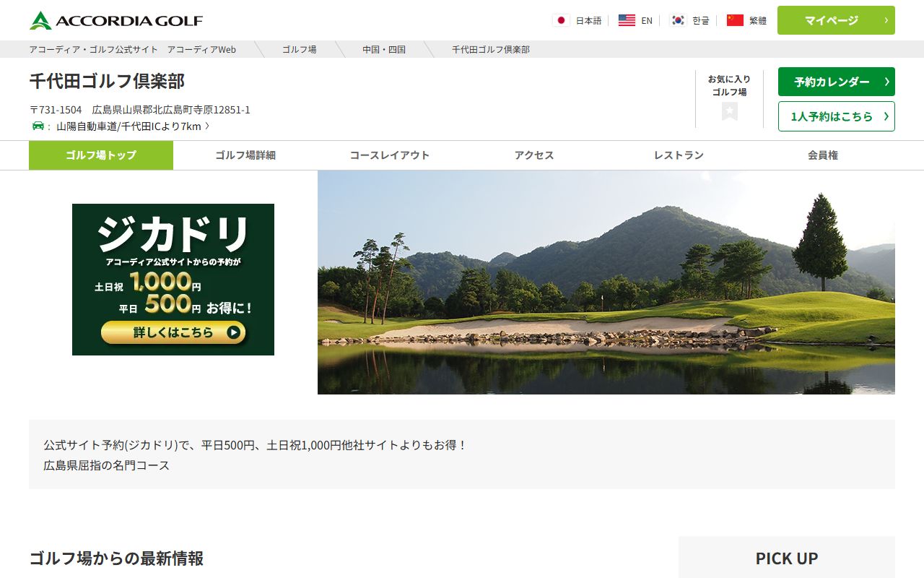The height and width of the screenshot is (578, 924).
Task: Click 1人予約はこちら button
Action: [x=836, y=116]
